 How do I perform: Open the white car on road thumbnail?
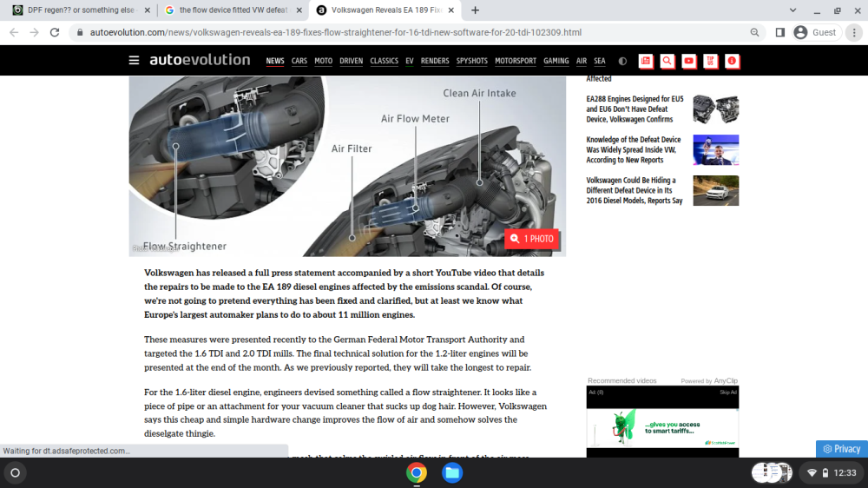(716, 190)
